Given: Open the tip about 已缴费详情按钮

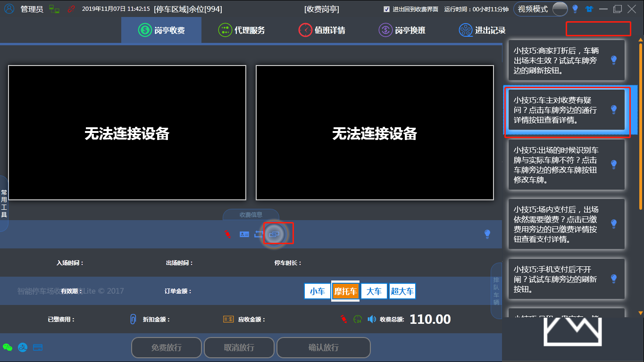Looking at the screenshot, I should pyautogui.click(x=567, y=223).
